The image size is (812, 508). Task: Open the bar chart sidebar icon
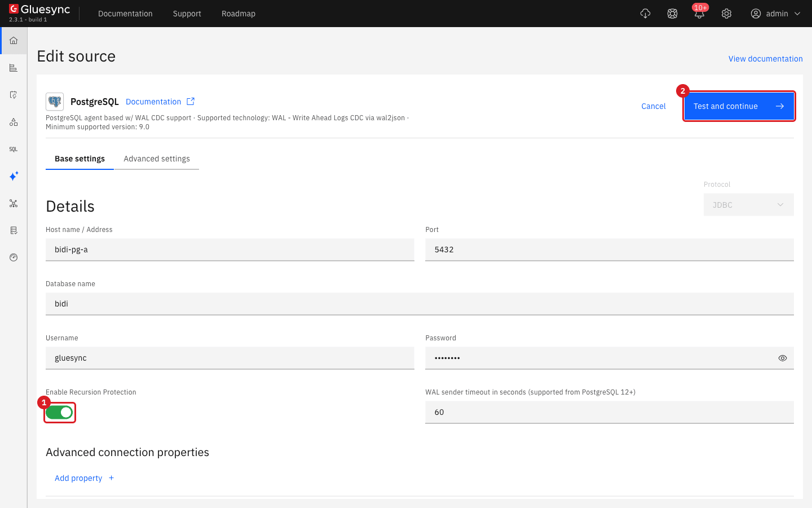14,68
